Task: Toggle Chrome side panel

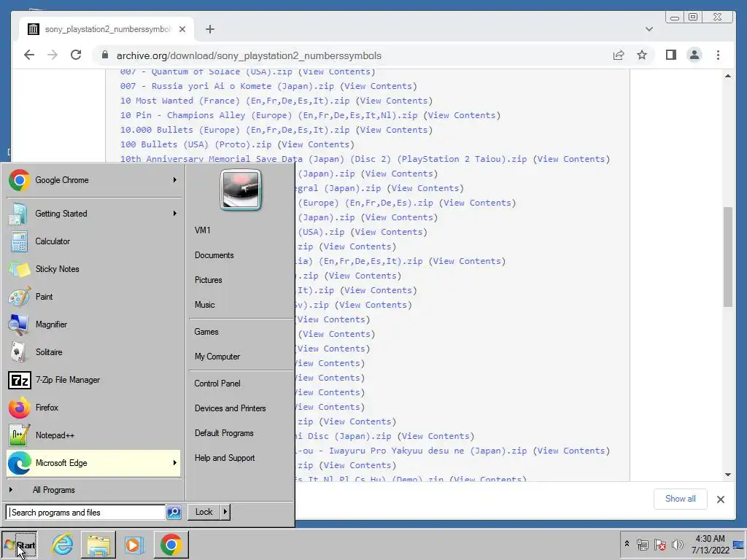Action: [x=671, y=55]
